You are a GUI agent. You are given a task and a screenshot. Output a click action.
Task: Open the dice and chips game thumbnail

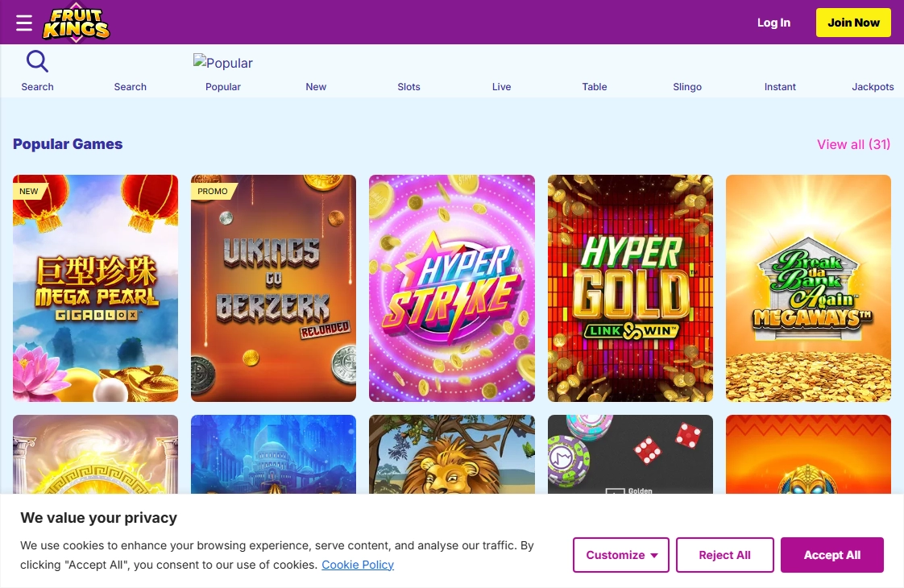[x=630, y=454]
